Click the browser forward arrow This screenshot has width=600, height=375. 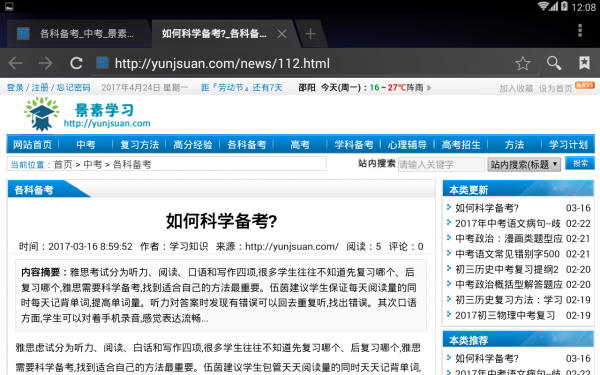(x=46, y=63)
